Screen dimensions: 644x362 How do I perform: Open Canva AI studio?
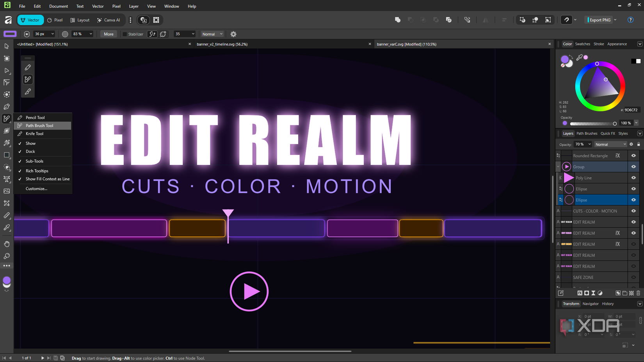(x=109, y=20)
